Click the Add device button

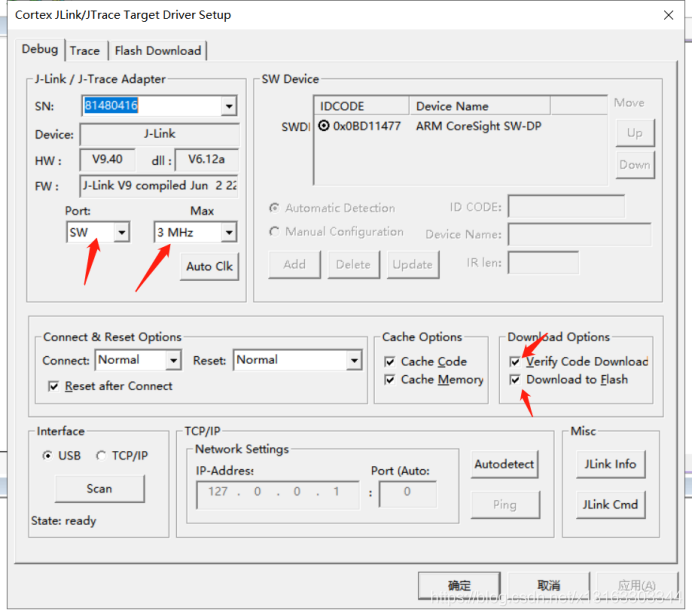click(x=294, y=264)
